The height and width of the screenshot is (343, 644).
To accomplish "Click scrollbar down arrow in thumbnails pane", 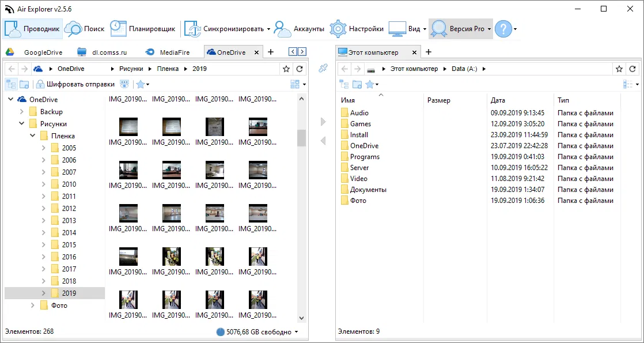I will click(301, 318).
